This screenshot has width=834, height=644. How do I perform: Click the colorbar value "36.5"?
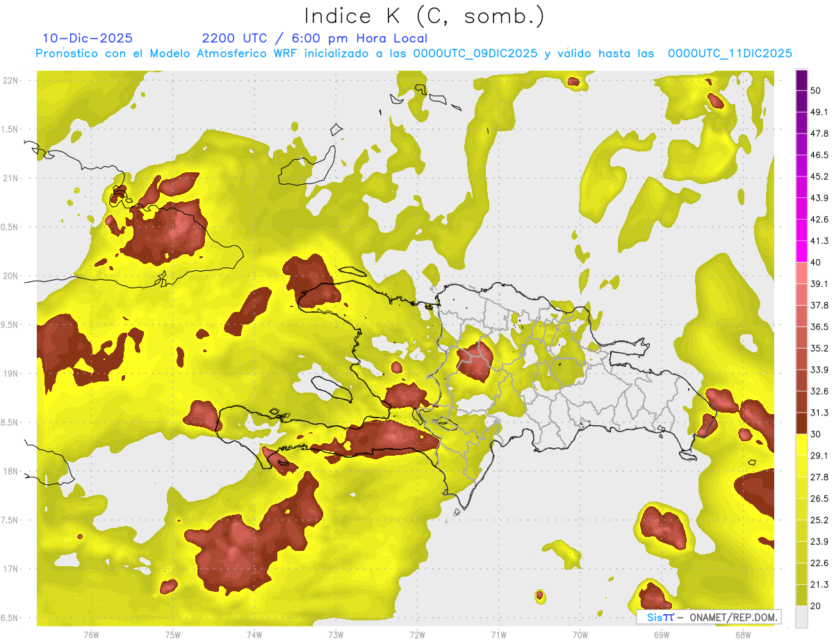tap(819, 327)
